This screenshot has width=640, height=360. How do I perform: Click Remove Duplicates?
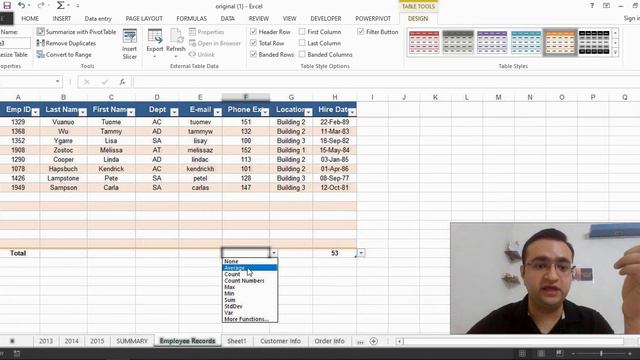(66, 43)
